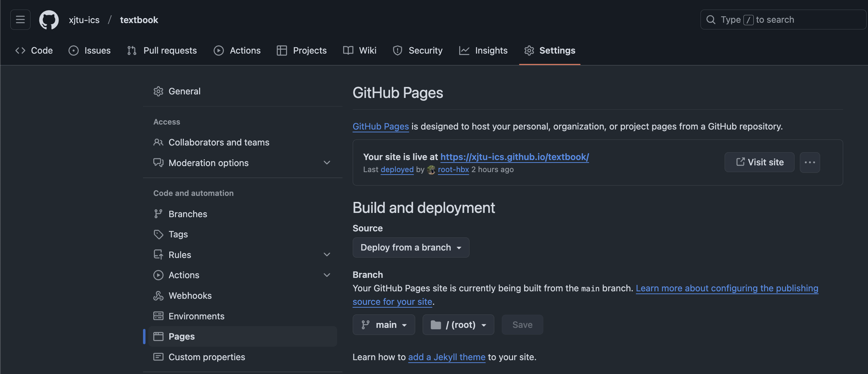This screenshot has height=374, width=868.
Task: Open the main branch selector dropdown
Action: tap(384, 325)
